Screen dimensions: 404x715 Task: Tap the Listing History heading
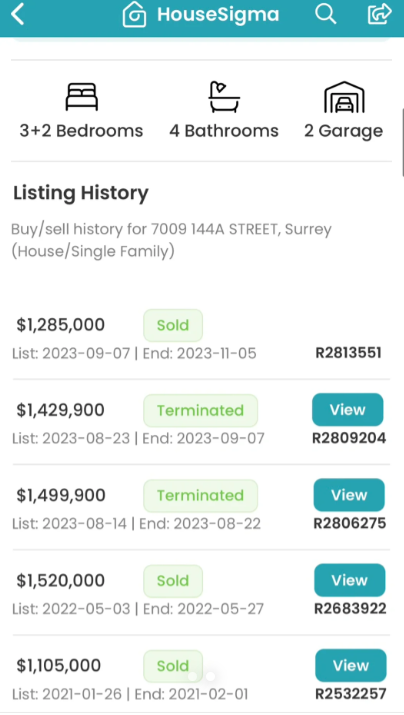coord(81,193)
